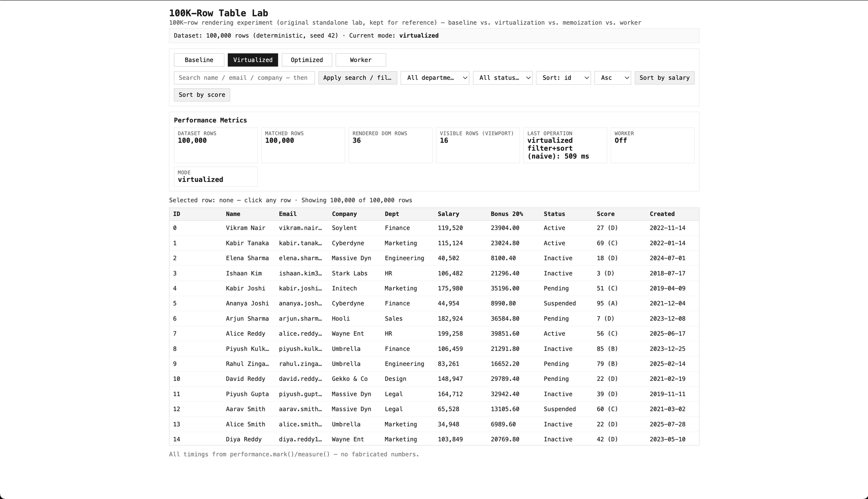Click the Salary column header
The width and height of the screenshot is (868, 499).
coord(448,214)
